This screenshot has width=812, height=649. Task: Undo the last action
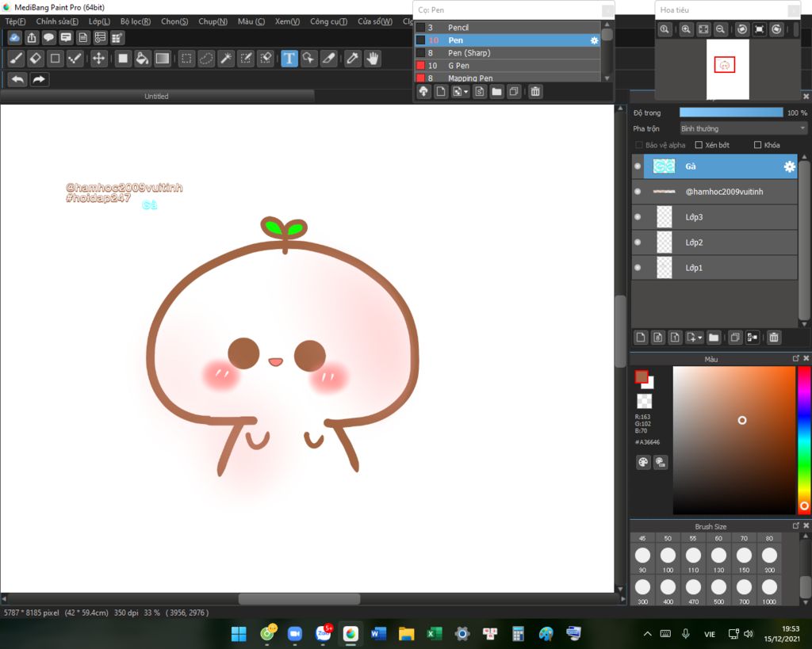tap(17, 79)
